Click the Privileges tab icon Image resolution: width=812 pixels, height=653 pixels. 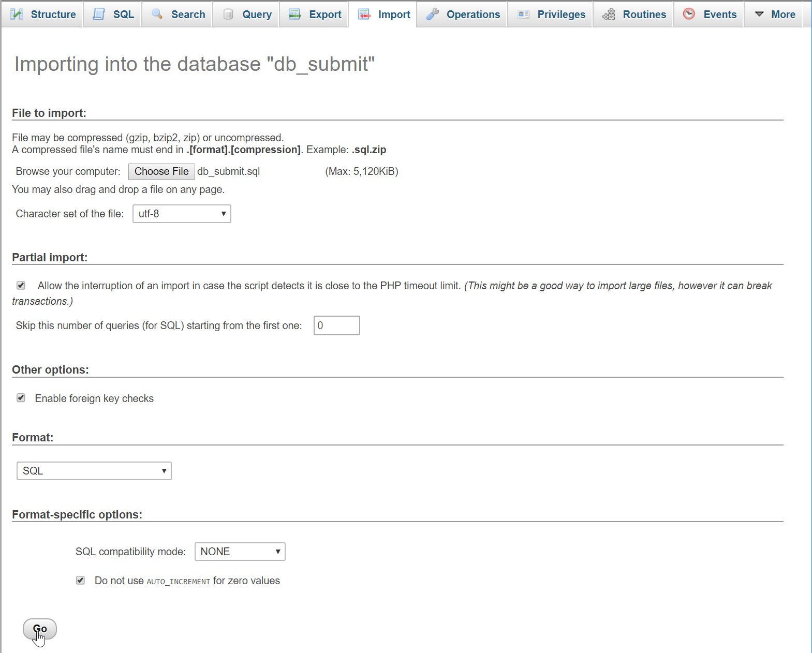(523, 14)
